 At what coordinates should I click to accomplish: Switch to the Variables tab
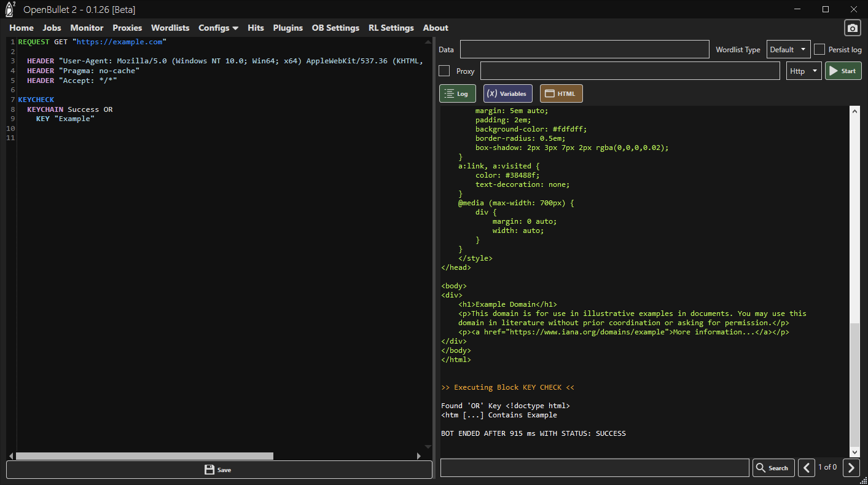tap(507, 93)
